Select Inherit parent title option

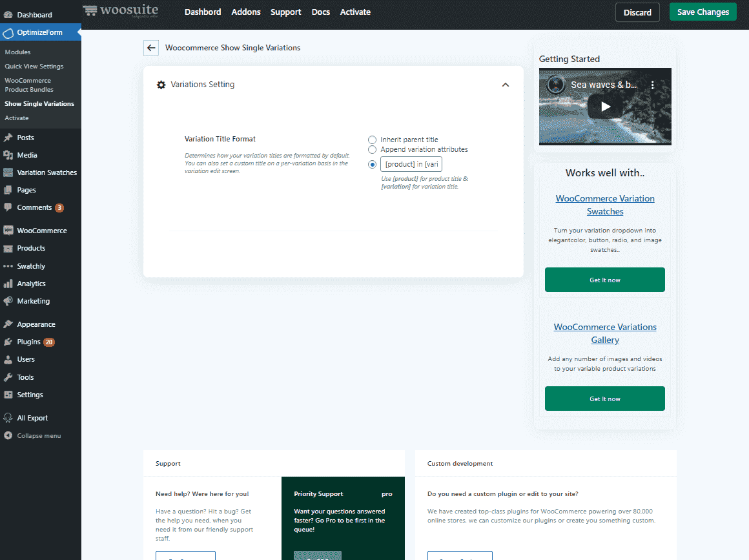pos(372,140)
